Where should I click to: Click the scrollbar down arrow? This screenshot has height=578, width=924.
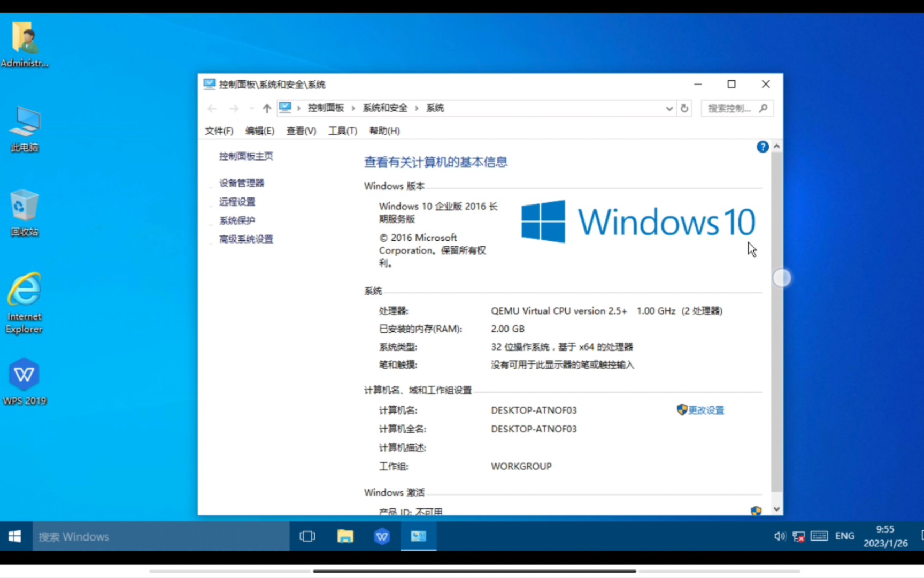(777, 509)
